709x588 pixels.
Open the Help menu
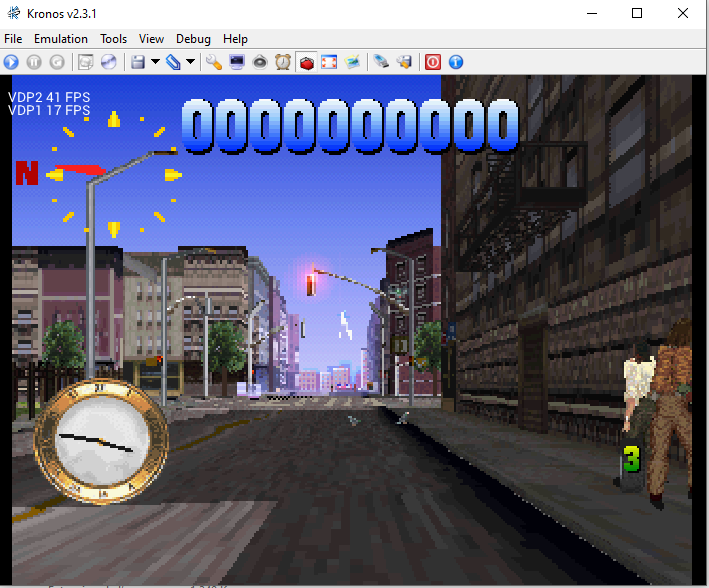coord(235,39)
